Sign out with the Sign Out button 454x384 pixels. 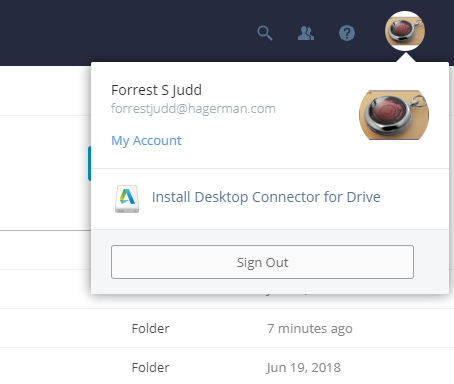tap(262, 262)
